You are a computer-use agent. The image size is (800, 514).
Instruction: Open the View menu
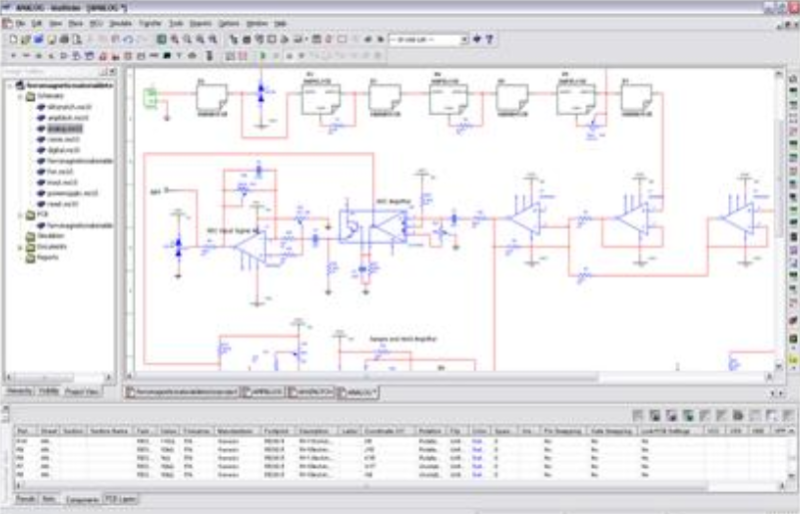tap(55, 23)
